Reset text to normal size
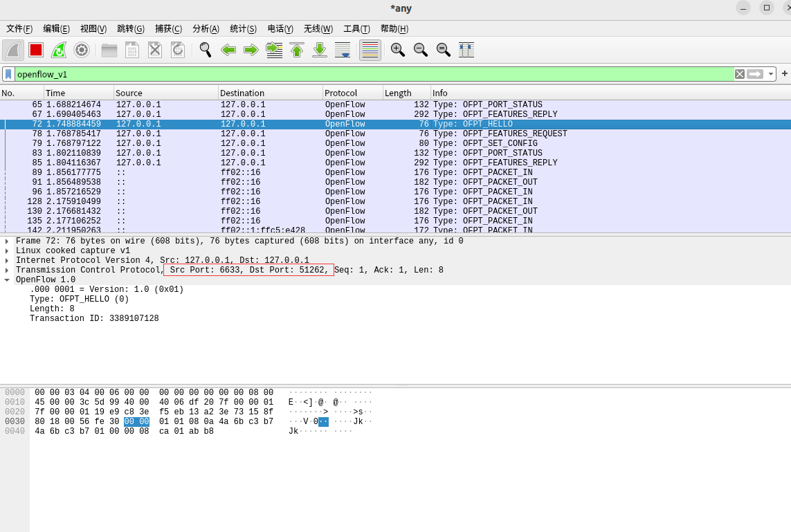791x532 pixels. pos(444,50)
